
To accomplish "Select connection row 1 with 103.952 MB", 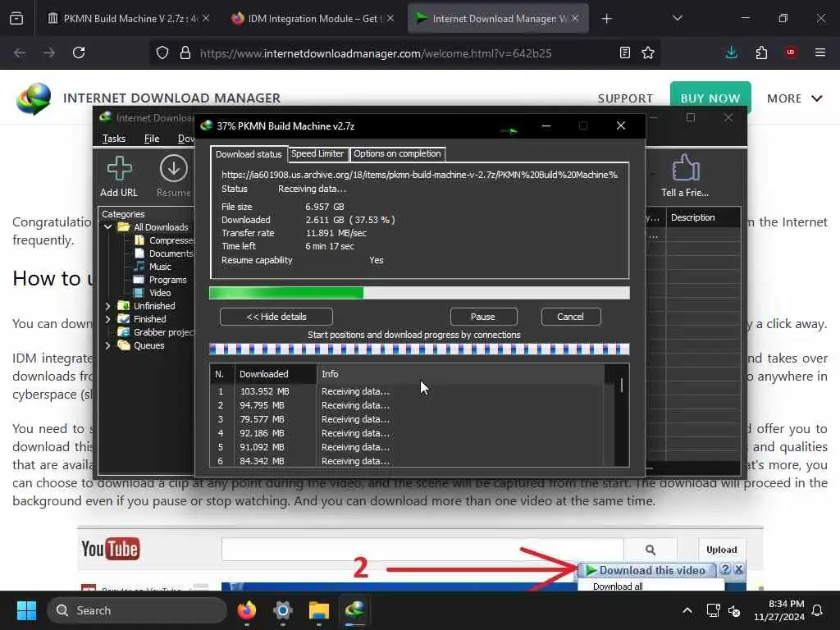I will point(407,391).
